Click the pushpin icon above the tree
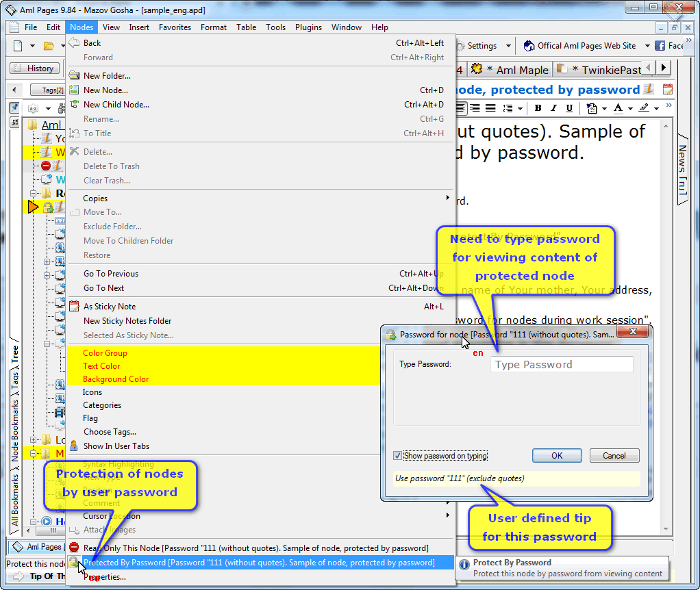This screenshot has width=700, height=590. coord(15,107)
